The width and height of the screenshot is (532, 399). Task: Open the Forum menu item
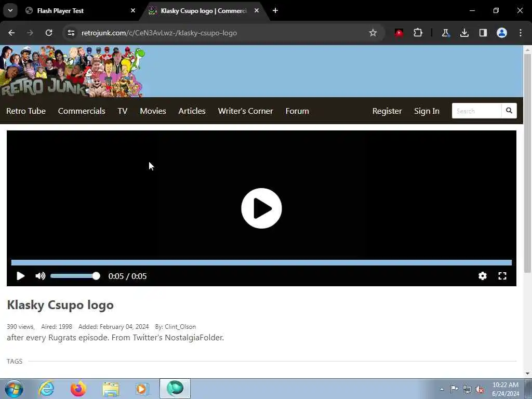tap(297, 111)
